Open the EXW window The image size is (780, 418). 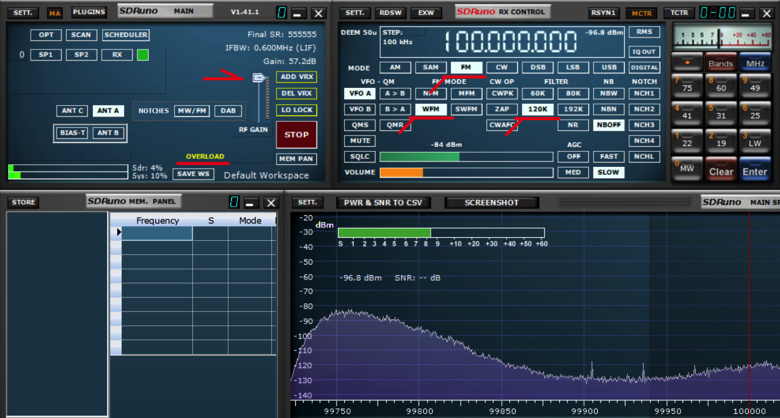pyautogui.click(x=426, y=13)
